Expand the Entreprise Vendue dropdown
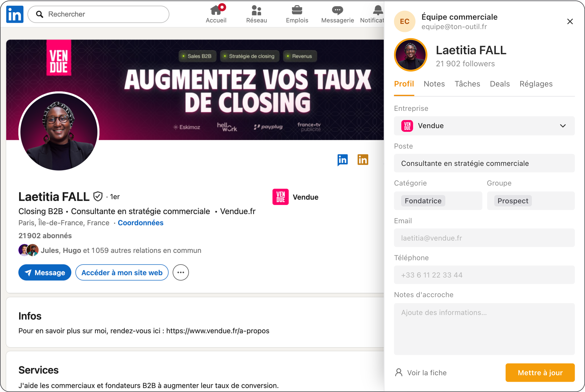 click(x=484, y=126)
